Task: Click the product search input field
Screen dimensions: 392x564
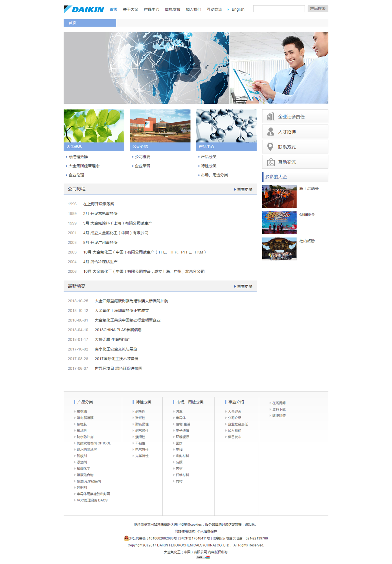Action: point(279,9)
